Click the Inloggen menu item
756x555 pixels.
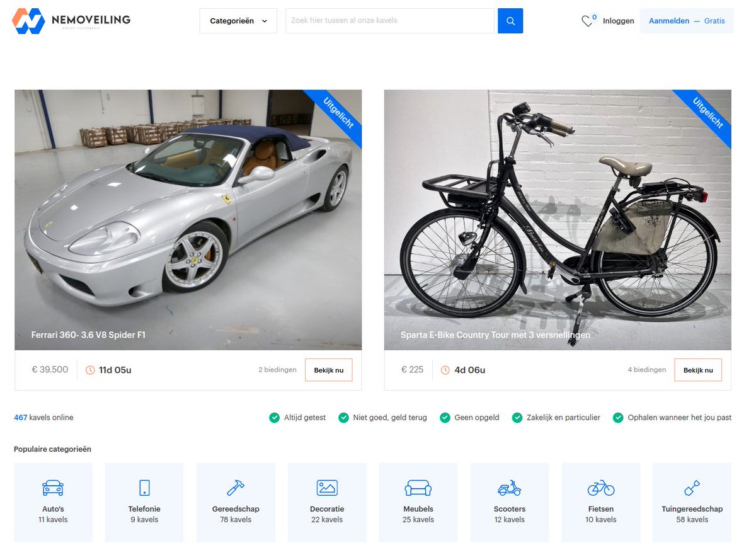(x=618, y=21)
